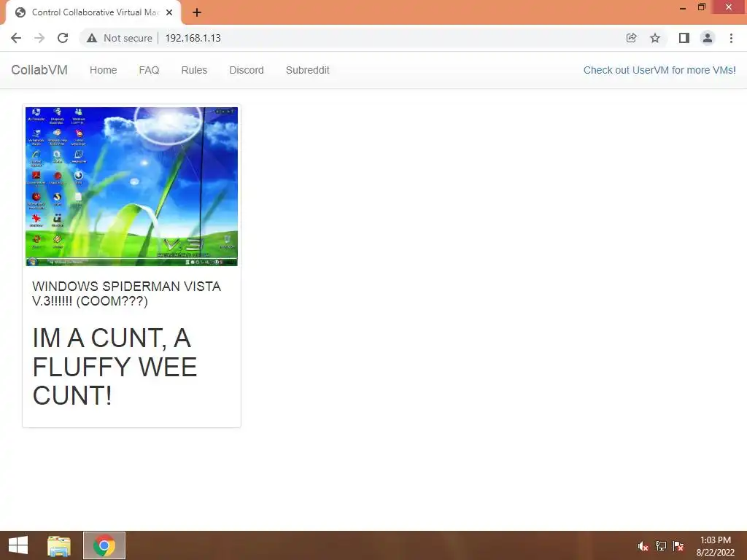Click Check out UserVM for more VMs link

click(659, 70)
